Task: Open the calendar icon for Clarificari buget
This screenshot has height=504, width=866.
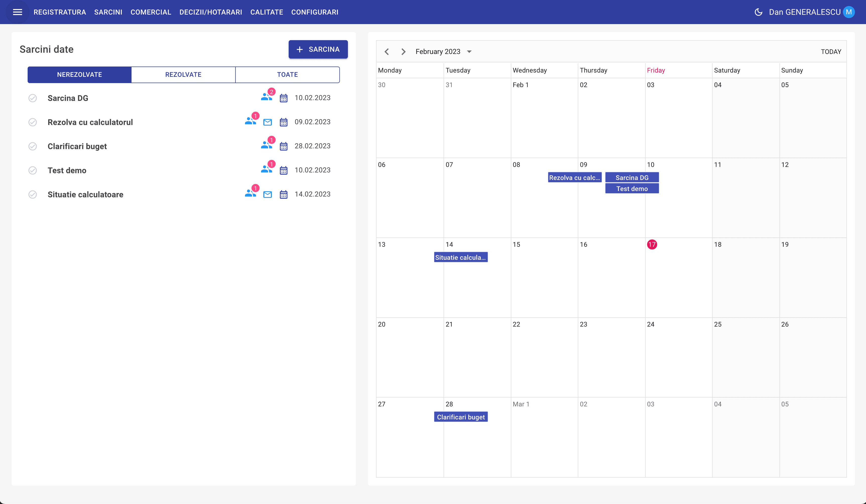Action: click(283, 146)
